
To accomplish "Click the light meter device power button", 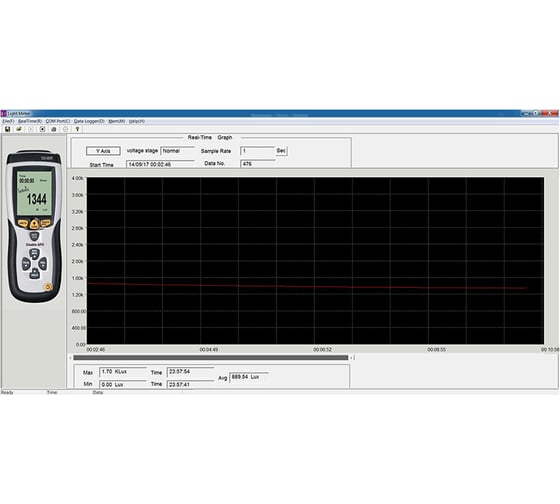I will click(48, 287).
